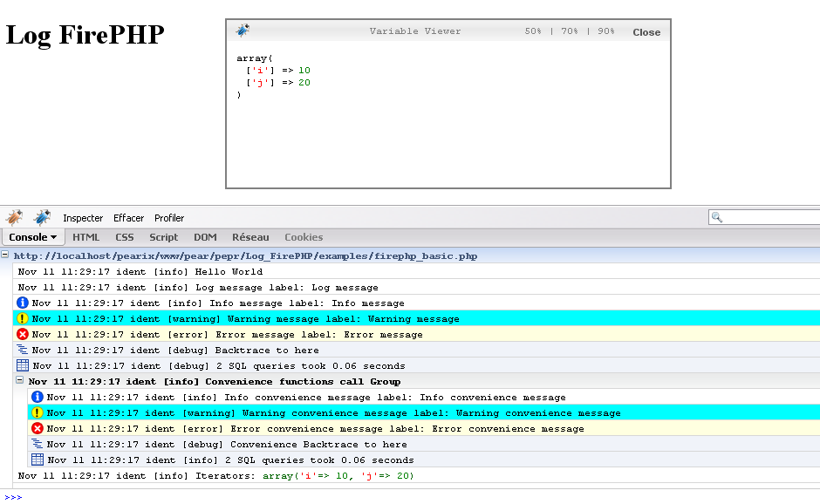The width and height of the screenshot is (820, 504).
Task: Set Variable Viewer size to 50%
Action: pos(533,31)
